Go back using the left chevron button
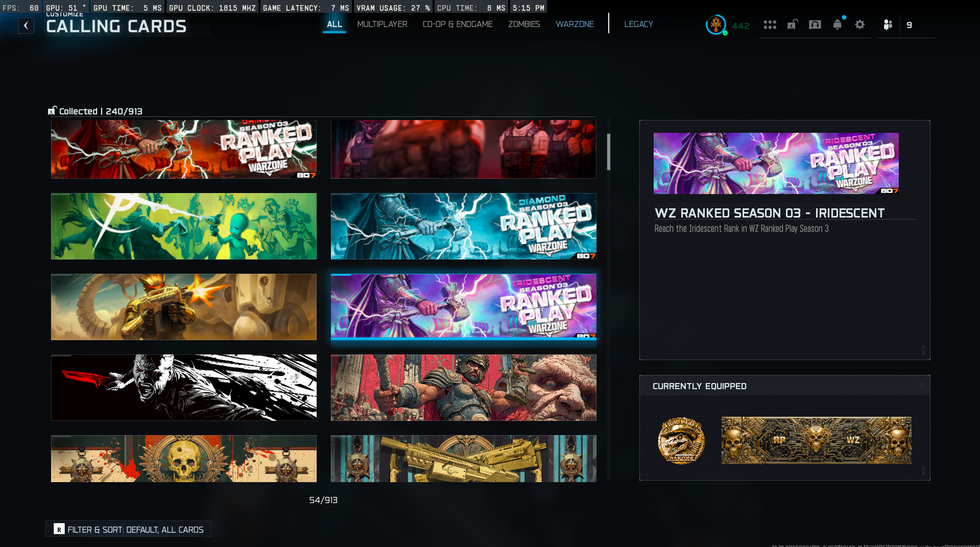This screenshot has width=980, height=547. [x=26, y=26]
